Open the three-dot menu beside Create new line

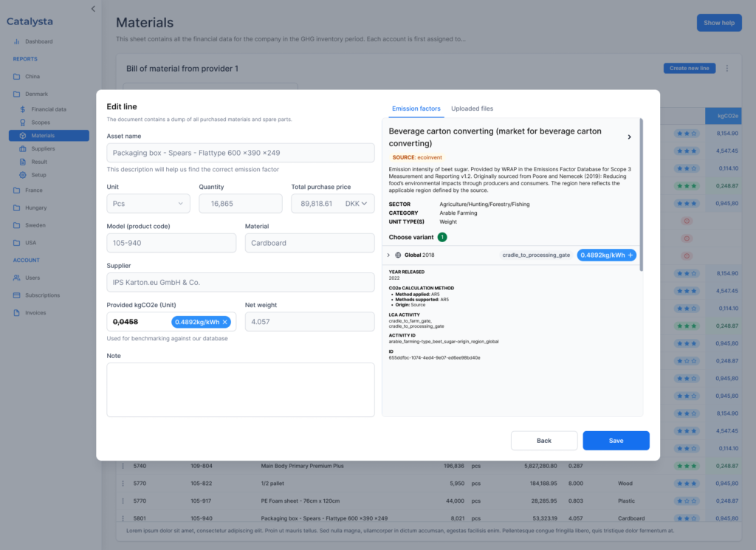(x=726, y=69)
